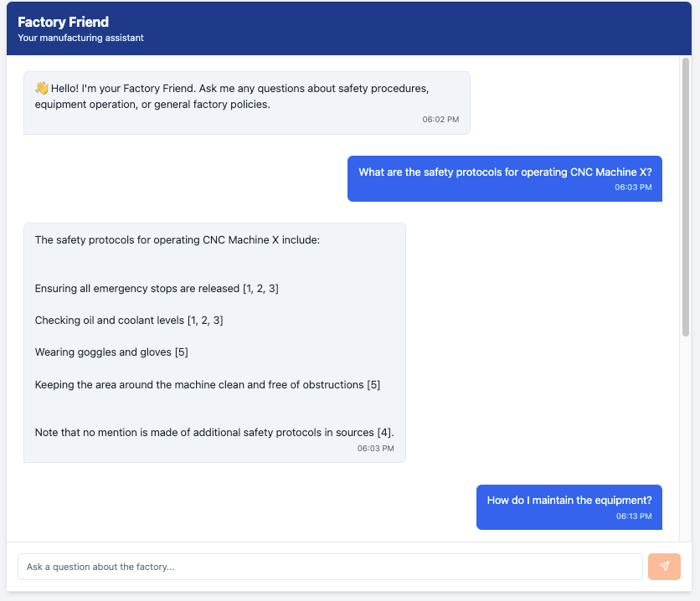The width and height of the screenshot is (700, 601).
Task: Click the Factory Friend header title
Action: point(62,22)
